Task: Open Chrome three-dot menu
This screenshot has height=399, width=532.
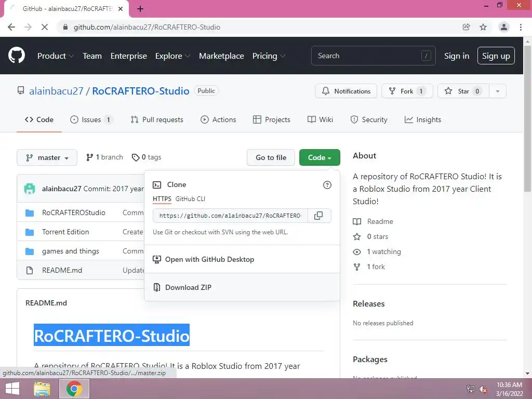Action: (521, 27)
